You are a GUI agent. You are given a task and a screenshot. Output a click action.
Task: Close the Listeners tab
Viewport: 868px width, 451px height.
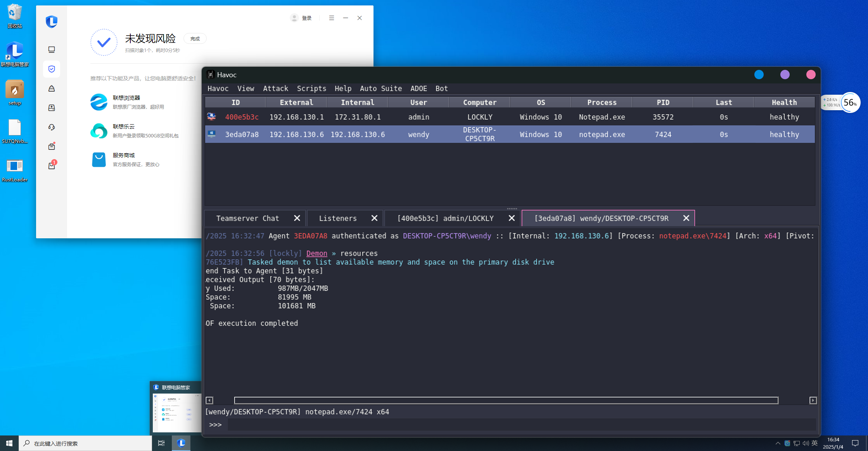tap(374, 218)
